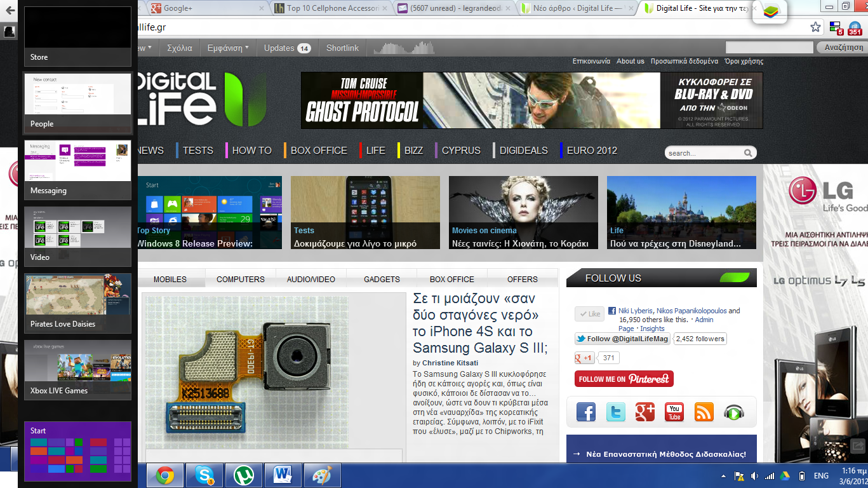Open the About us link
This screenshot has height=488, width=868.
pyautogui.click(x=631, y=61)
